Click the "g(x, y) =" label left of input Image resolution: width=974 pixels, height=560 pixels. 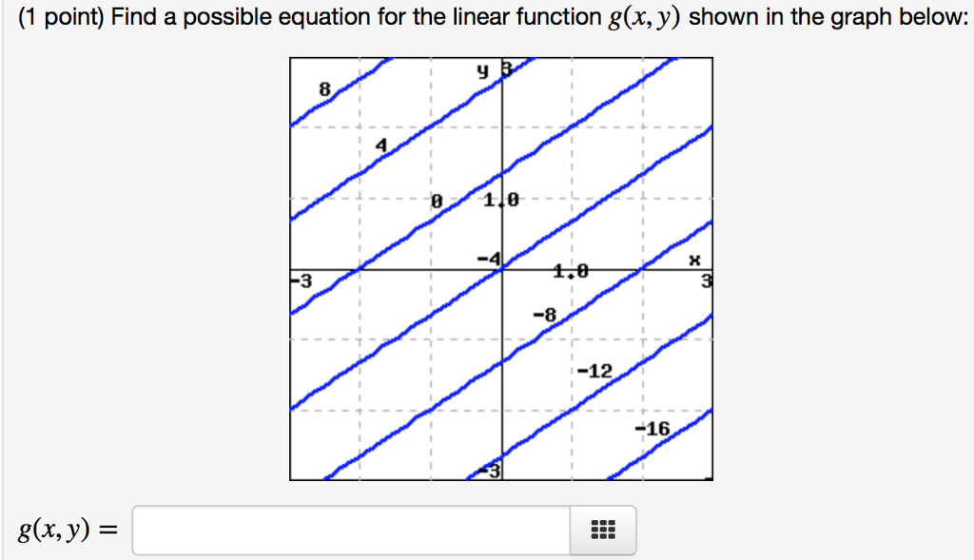(x=63, y=531)
